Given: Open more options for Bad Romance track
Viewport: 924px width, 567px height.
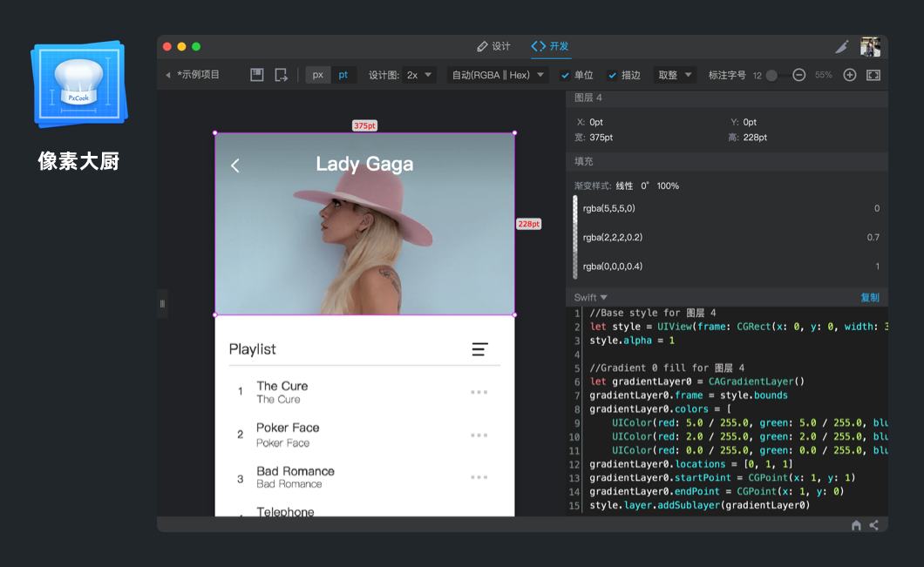Looking at the screenshot, I should 479,477.
